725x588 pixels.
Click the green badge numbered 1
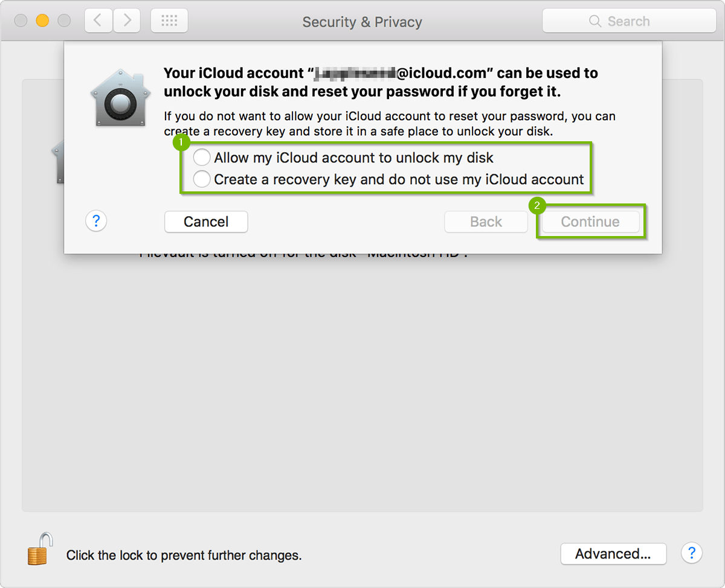click(x=181, y=141)
